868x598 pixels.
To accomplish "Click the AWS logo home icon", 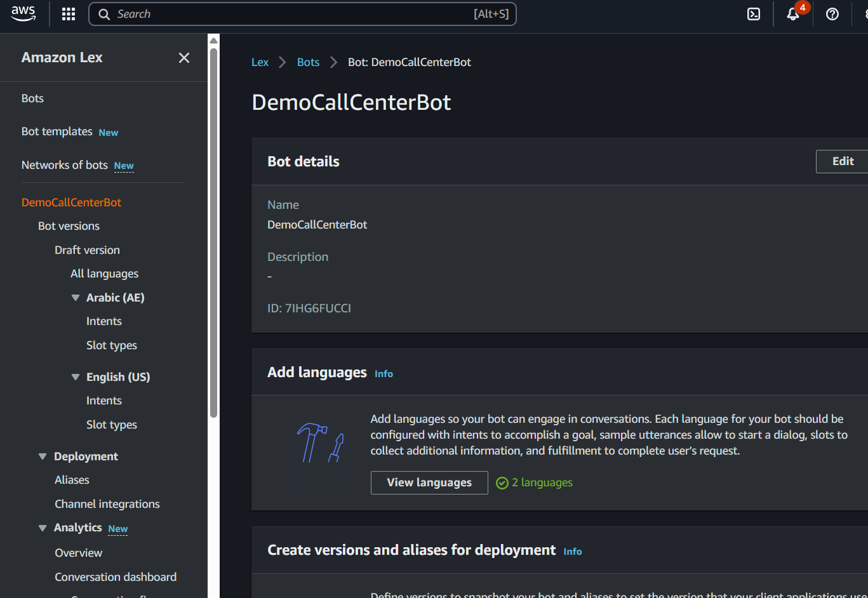I will pos(23,13).
